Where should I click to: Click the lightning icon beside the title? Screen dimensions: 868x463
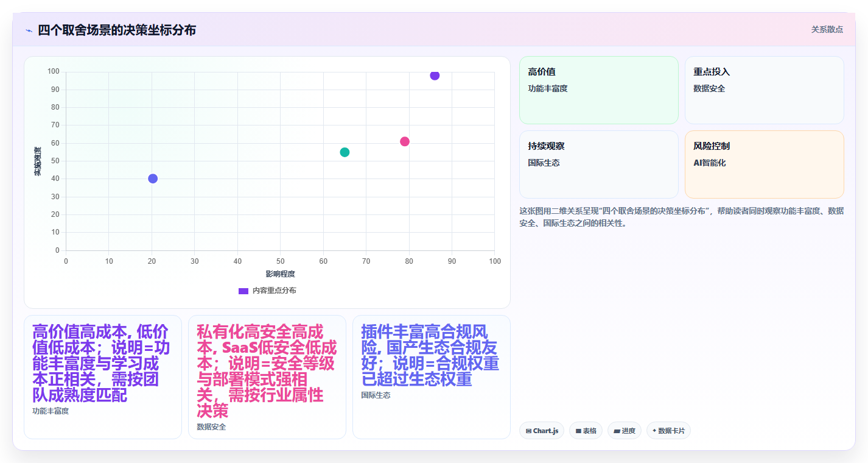point(29,30)
